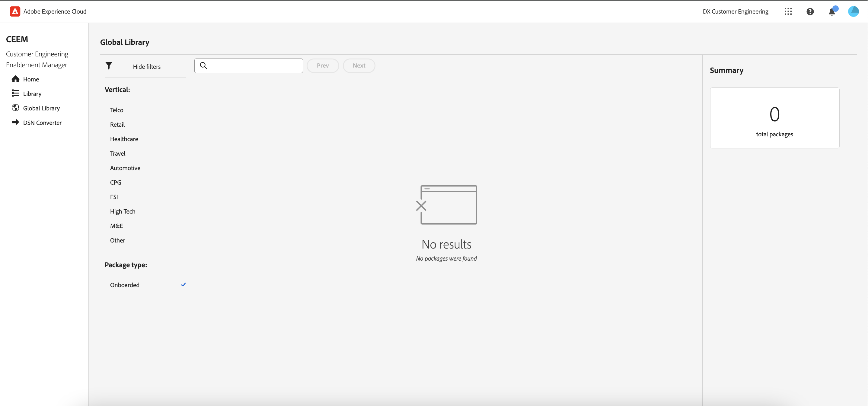This screenshot has width=868, height=406.
Task: Click the total packages summary card
Action: tap(774, 118)
